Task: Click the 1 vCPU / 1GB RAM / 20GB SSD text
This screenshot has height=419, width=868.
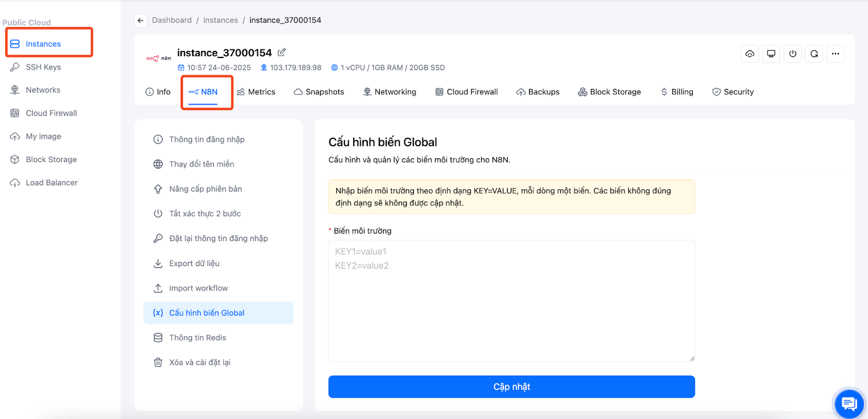Action: pos(393,68)
